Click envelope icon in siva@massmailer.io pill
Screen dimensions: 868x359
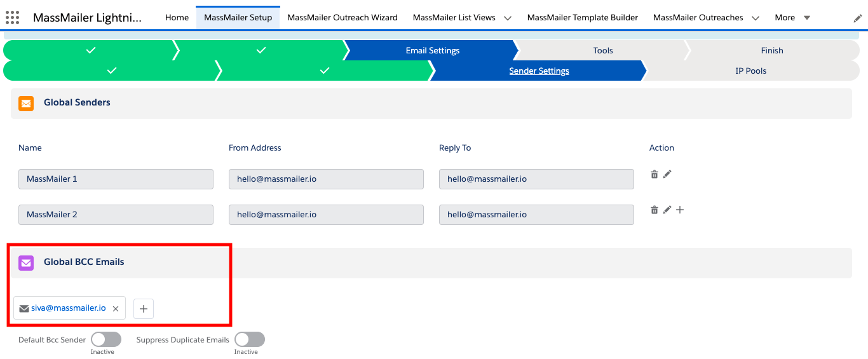point(24,309)
